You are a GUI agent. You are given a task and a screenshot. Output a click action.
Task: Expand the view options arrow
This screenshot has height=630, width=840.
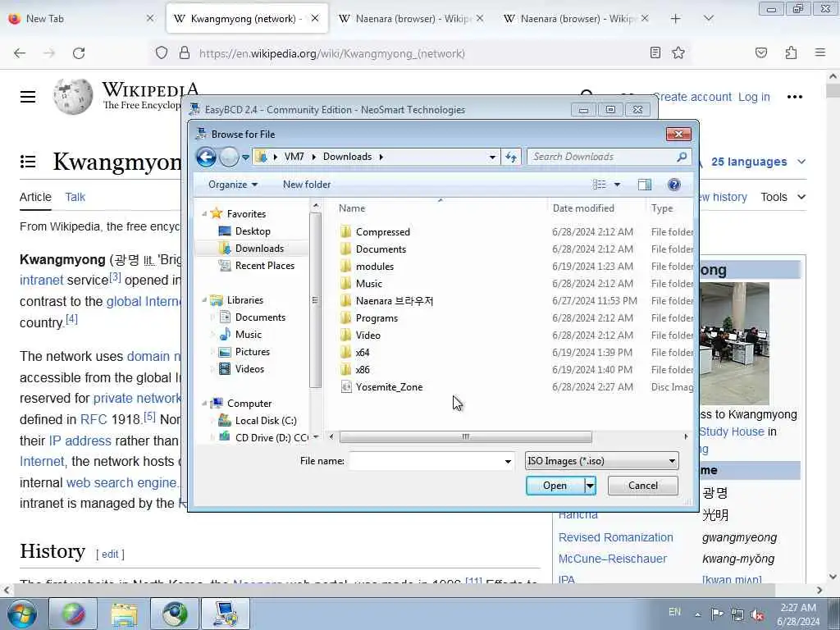pyautogui.click(x=617, y=185)
